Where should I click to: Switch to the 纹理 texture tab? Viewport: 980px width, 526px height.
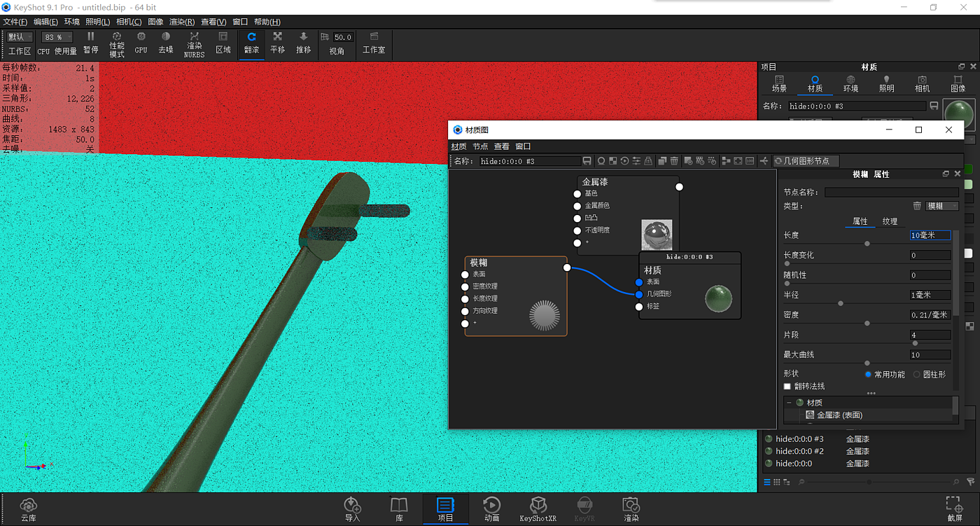click(890, 221)
